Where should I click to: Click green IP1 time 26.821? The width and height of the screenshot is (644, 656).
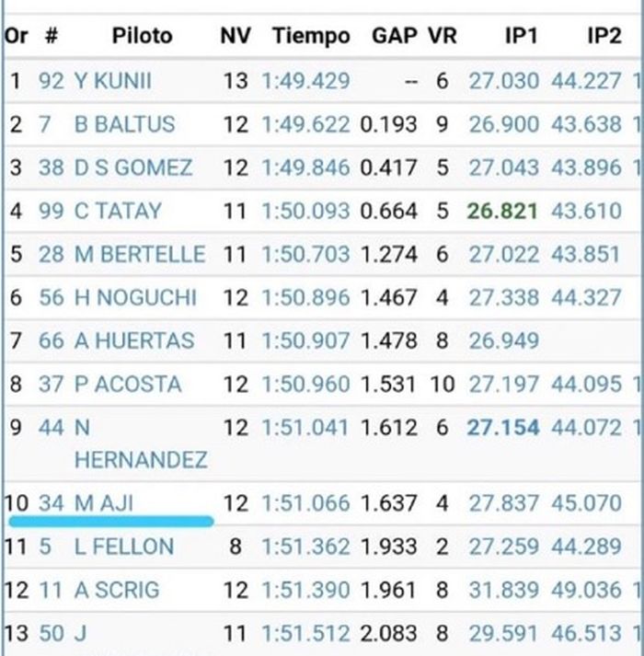point(502,211)
